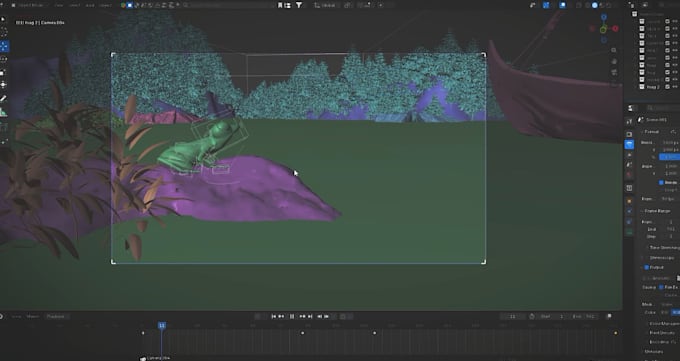
Task: Open the Tool properties tab
Action: [x=629, y=121]
